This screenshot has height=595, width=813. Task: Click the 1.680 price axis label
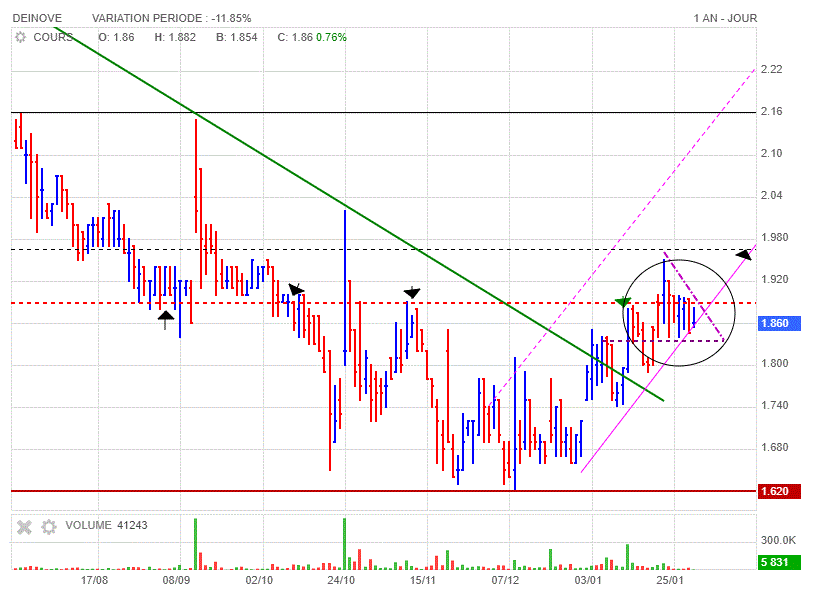(774, 447)
